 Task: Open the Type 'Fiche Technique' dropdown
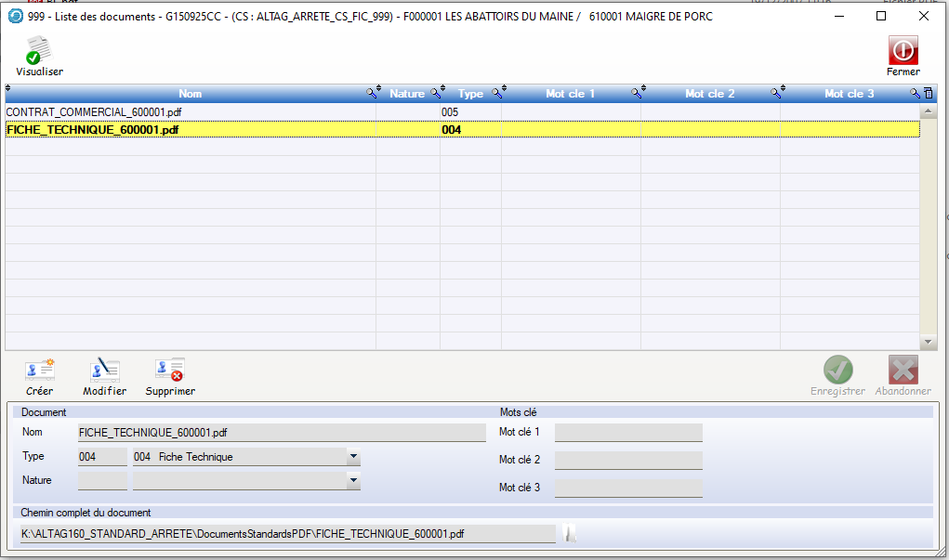(x=353, y=457)
